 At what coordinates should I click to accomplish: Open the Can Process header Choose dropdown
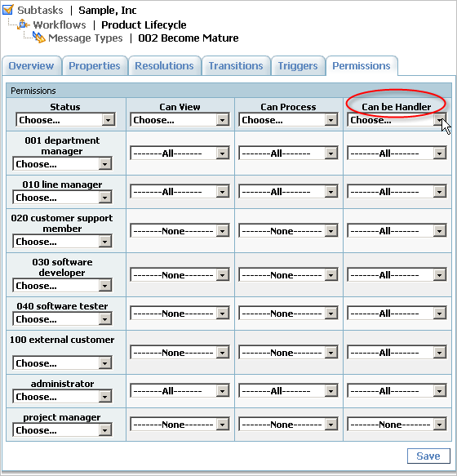[288, 120]
